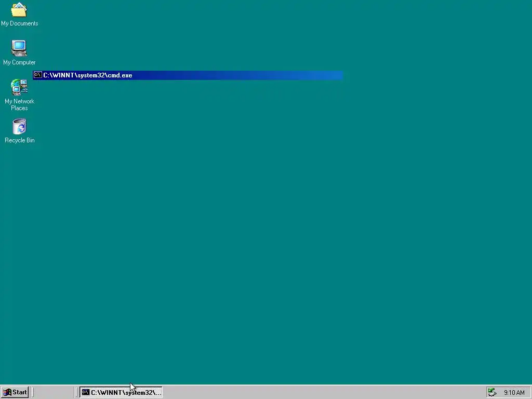Image resolution: width=532 pixels, height=399 pixels.
Task: Click the My Documents label text
Action: 19,23
